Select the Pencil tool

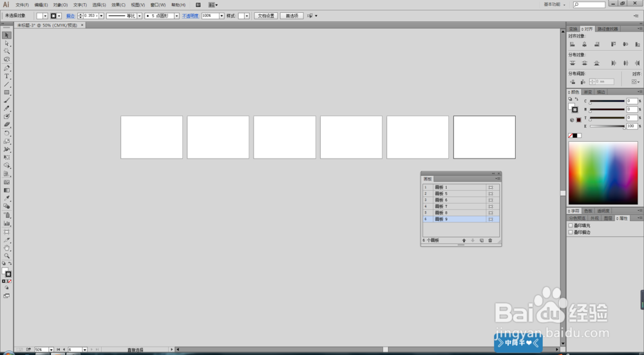pos(6,108)
